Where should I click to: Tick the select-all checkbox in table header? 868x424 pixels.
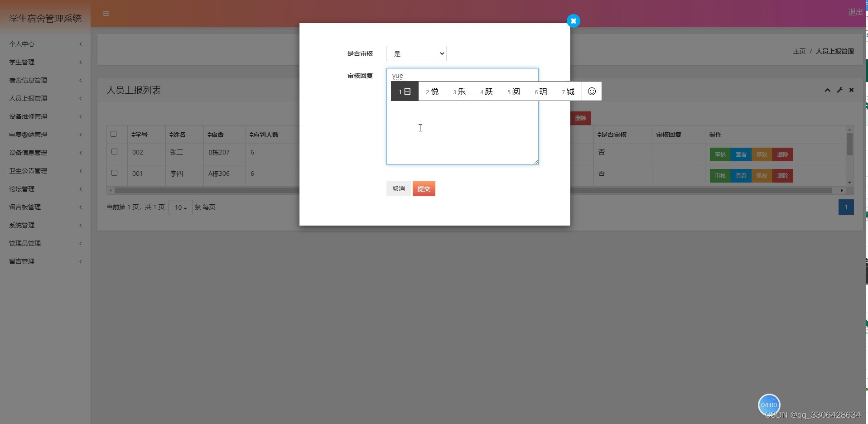pos(114,134)
